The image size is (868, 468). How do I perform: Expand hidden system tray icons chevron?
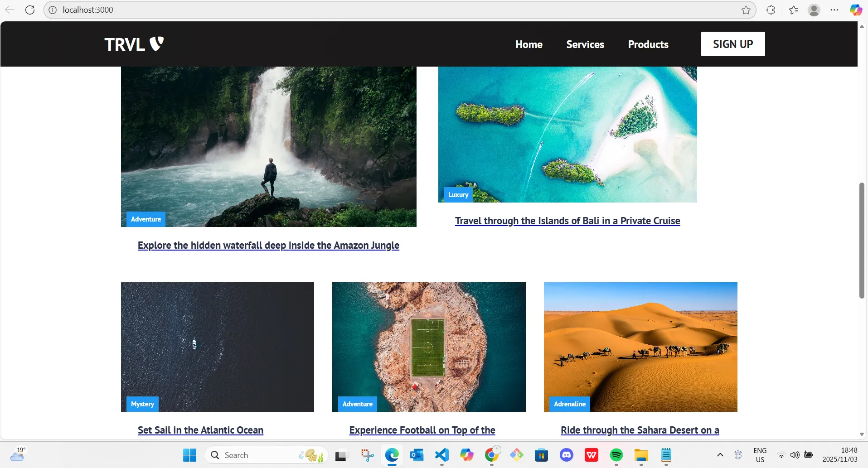(720, 455)
